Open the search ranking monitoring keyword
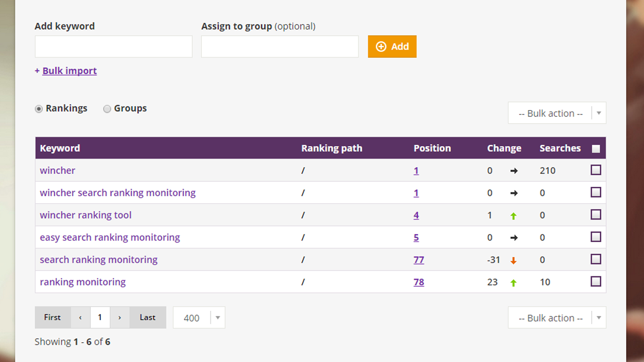The width and height of the screenshot is (644, 362). 98,260
